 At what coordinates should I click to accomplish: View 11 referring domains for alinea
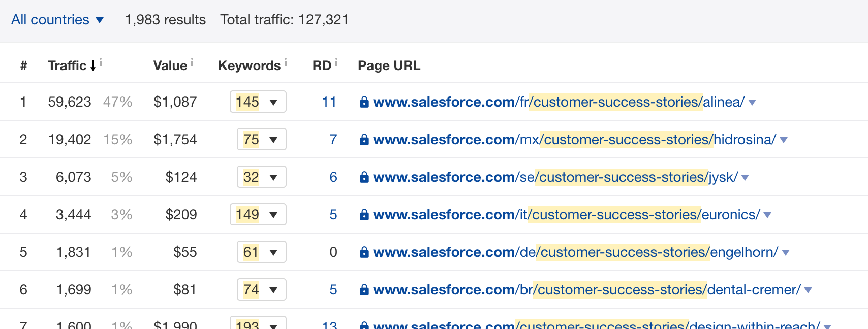pos(329,102)
